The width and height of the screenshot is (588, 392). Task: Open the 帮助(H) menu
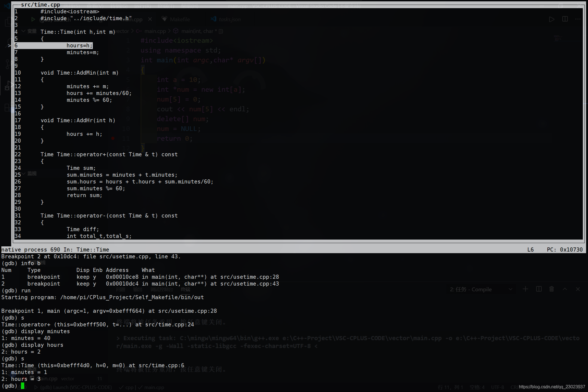pyautogui.click(x=190, y=6)
